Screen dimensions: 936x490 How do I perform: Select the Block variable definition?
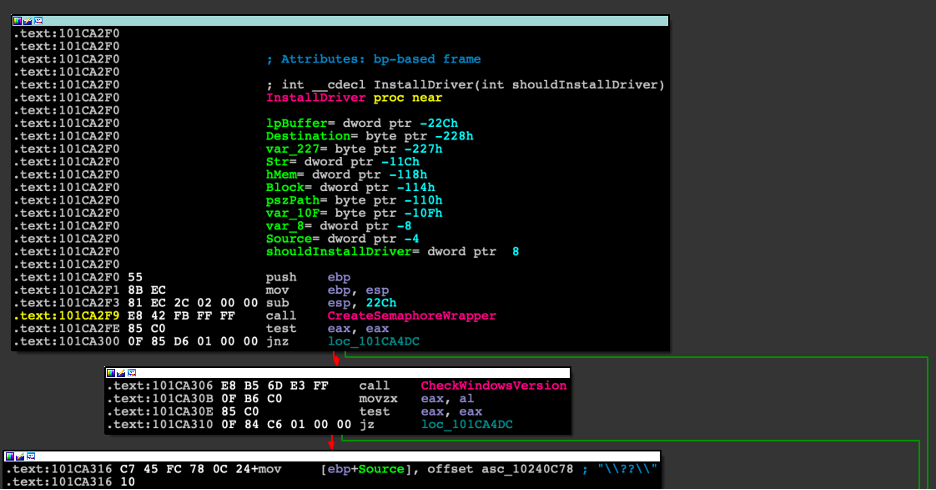(x=350, y=187)
